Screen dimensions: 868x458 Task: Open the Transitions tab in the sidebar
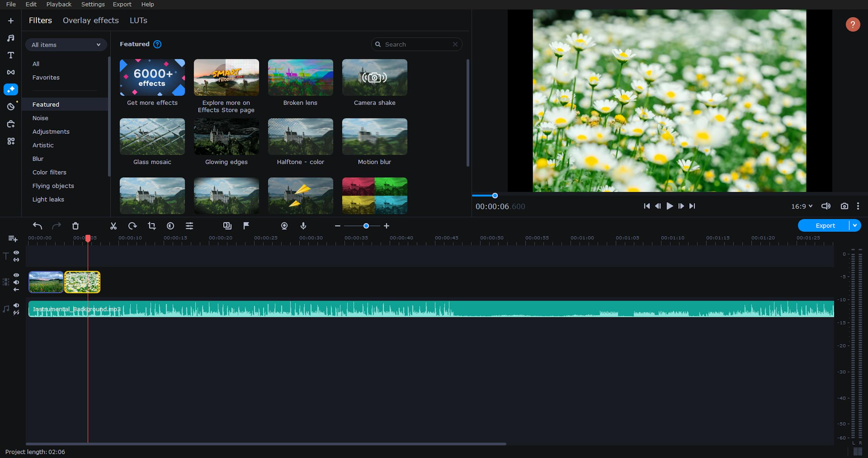pyautogui.click(x=11, y=72)
